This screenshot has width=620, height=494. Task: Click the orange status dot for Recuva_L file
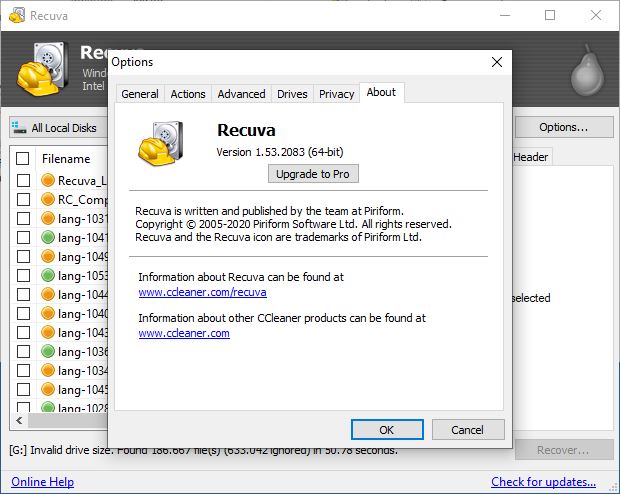coord(48,180)
